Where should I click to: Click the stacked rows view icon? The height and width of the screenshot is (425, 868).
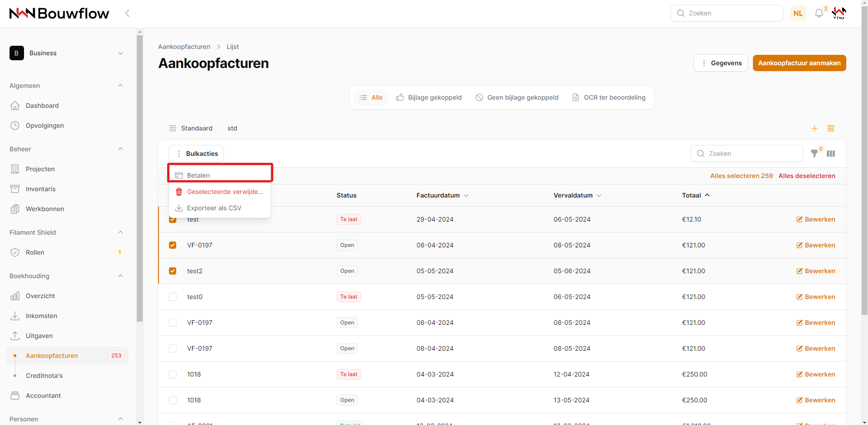click(831, 128)
